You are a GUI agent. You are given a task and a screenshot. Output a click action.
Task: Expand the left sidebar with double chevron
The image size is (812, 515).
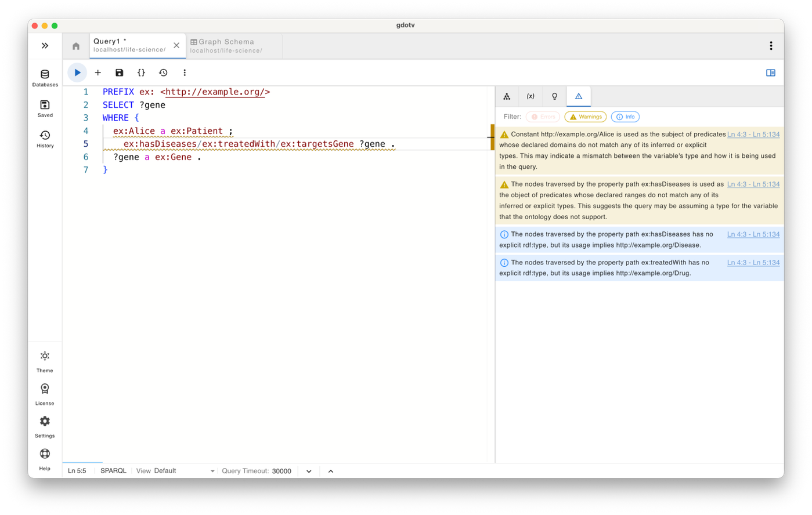tap(45, 46)
